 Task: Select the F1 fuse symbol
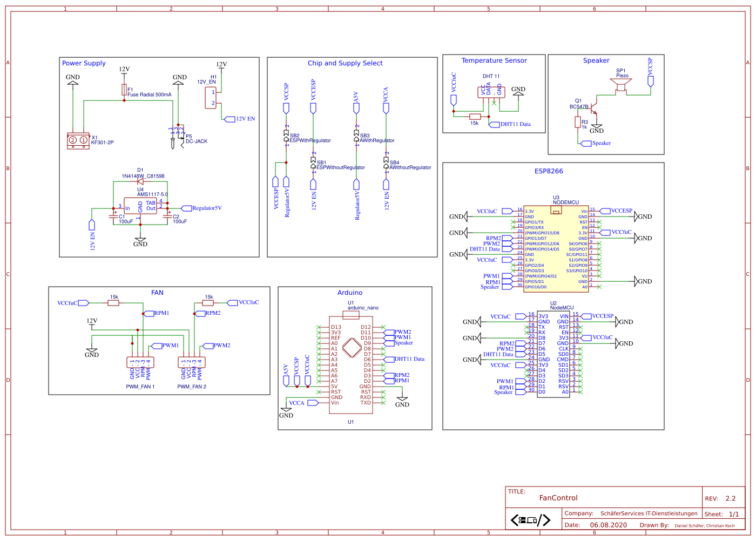(124, 90)
